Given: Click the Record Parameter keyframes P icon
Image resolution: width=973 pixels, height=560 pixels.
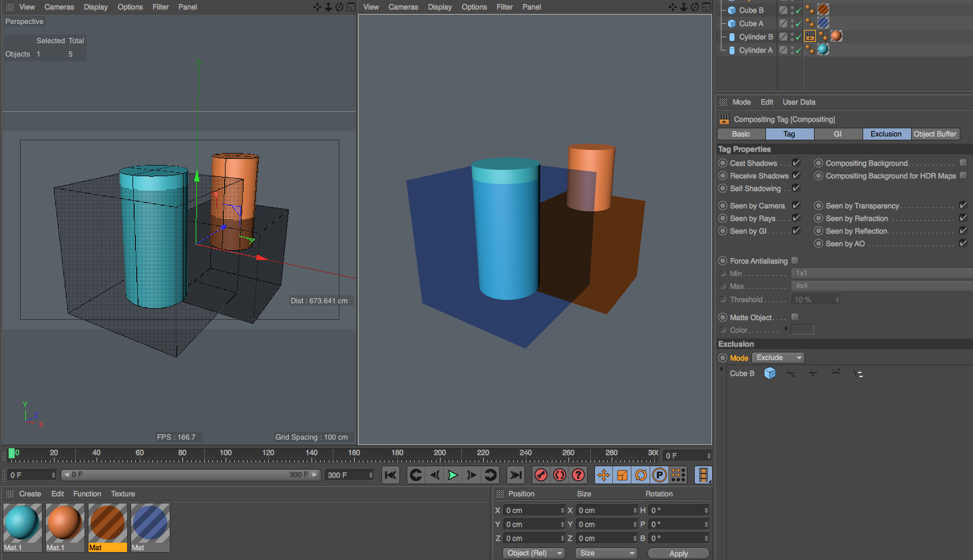Looking at the screenshot, I should (x=659, y=475).
